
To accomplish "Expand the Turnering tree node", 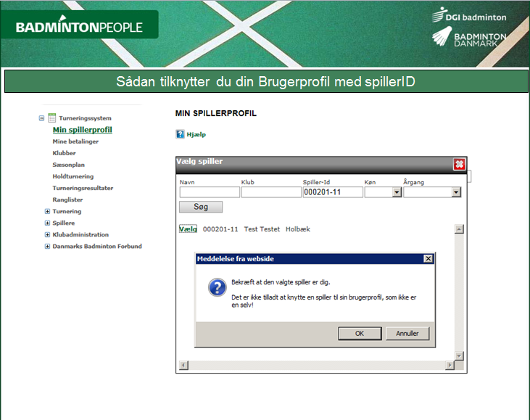I will 47,211.
